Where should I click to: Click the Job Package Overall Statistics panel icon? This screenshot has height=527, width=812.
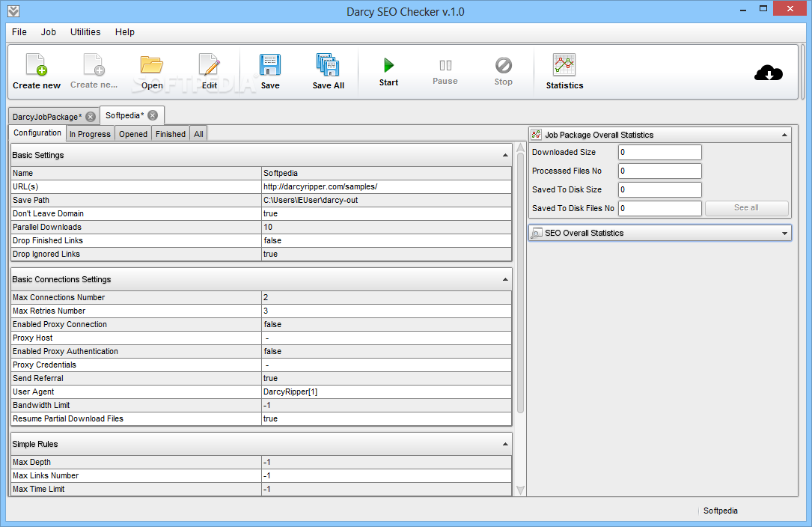(x=537, y=134)
